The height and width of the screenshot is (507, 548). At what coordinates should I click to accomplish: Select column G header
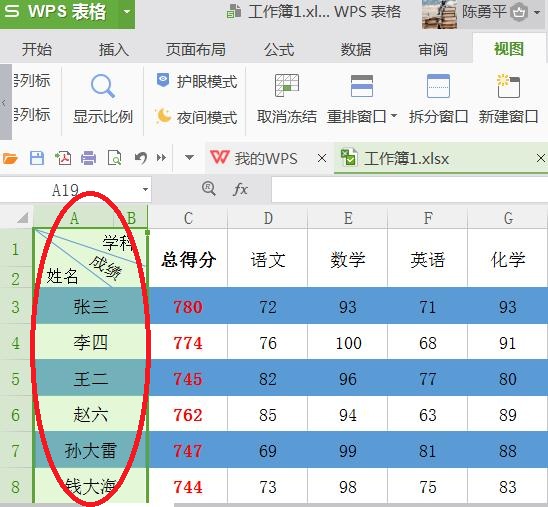pos(508,218)
